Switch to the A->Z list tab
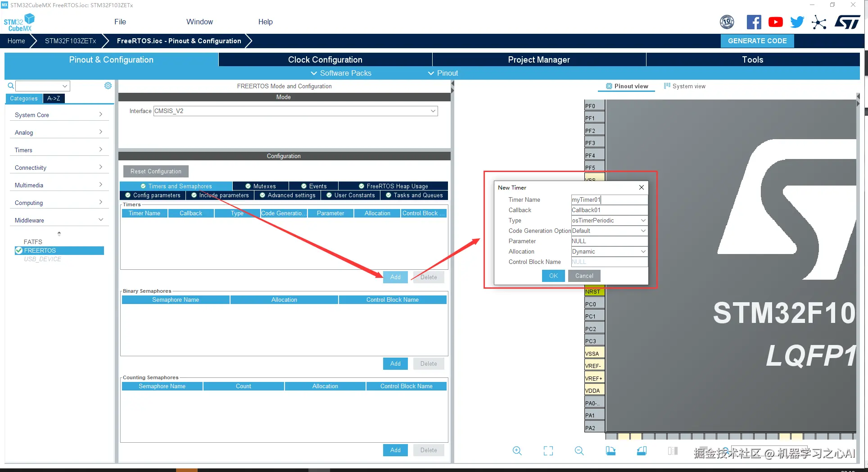Viewport: 868px width, 472px height. tap(54, 98)
